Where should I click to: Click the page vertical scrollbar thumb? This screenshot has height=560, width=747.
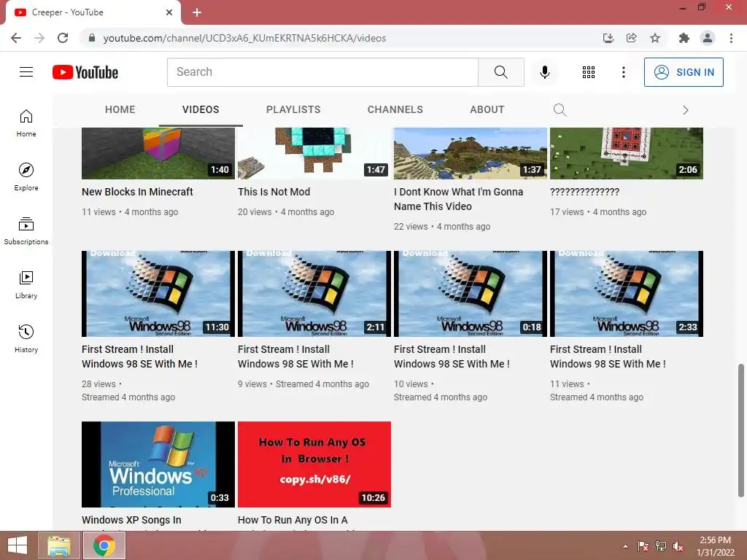point(741,430)
